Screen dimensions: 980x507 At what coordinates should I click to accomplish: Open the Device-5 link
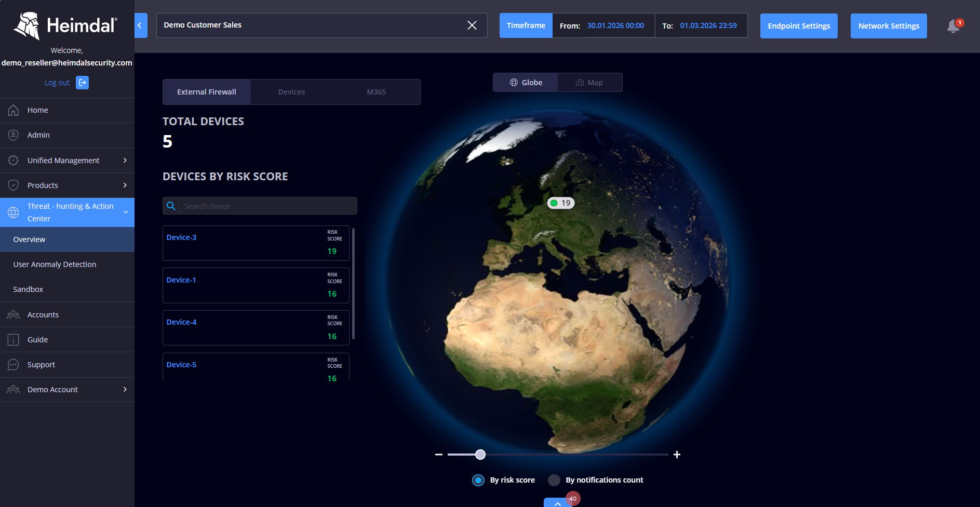click(x=181, y=365)
